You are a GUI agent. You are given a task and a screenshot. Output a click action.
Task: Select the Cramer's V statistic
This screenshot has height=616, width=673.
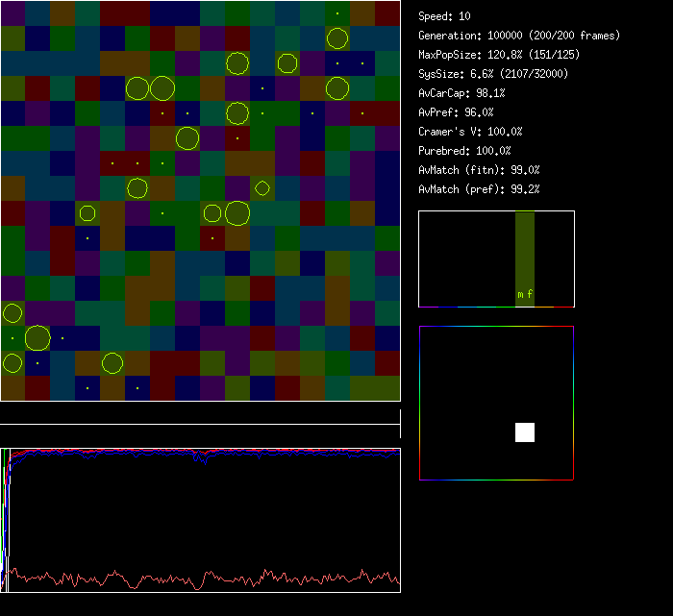point(471,132)
